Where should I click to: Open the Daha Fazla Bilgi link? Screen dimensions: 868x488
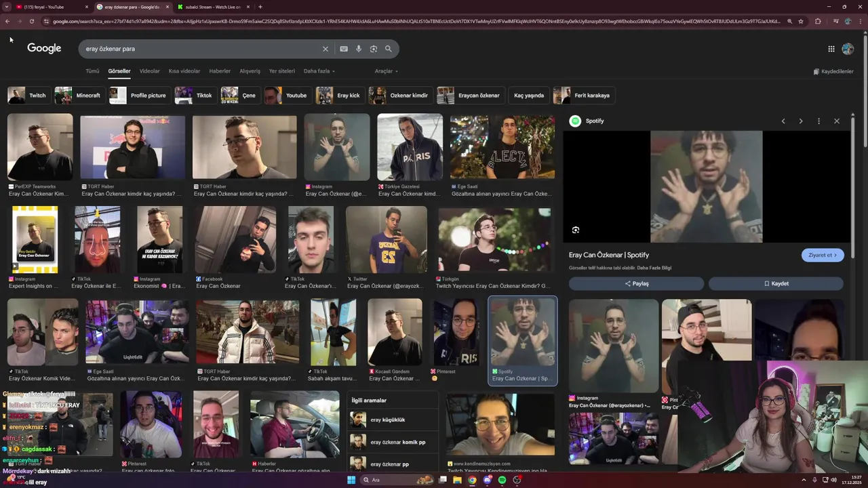654,268
